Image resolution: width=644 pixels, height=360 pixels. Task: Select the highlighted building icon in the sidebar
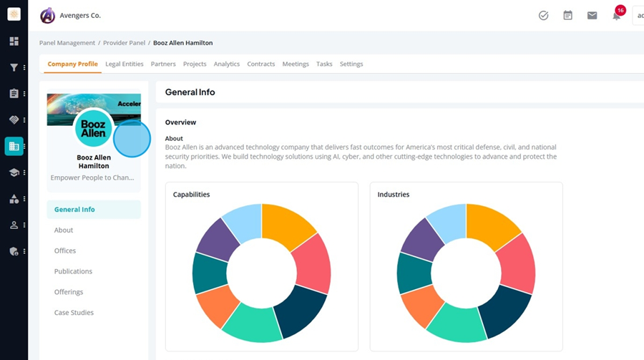tap(14, 146)
